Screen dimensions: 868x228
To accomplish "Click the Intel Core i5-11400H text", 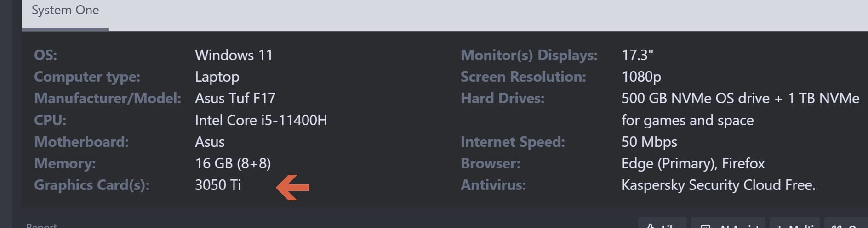I will click(x=261, y=120).
